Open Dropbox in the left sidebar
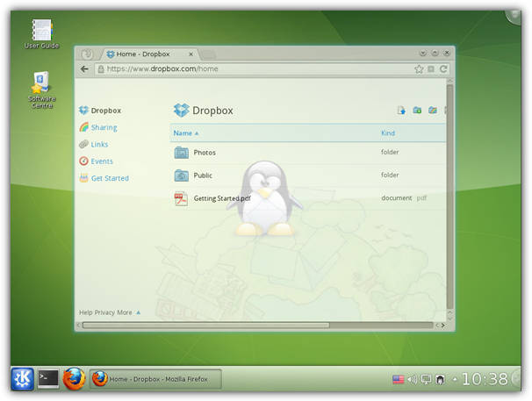Image resolution: width=532 pixels, height=401 pixels. (100, 111)
